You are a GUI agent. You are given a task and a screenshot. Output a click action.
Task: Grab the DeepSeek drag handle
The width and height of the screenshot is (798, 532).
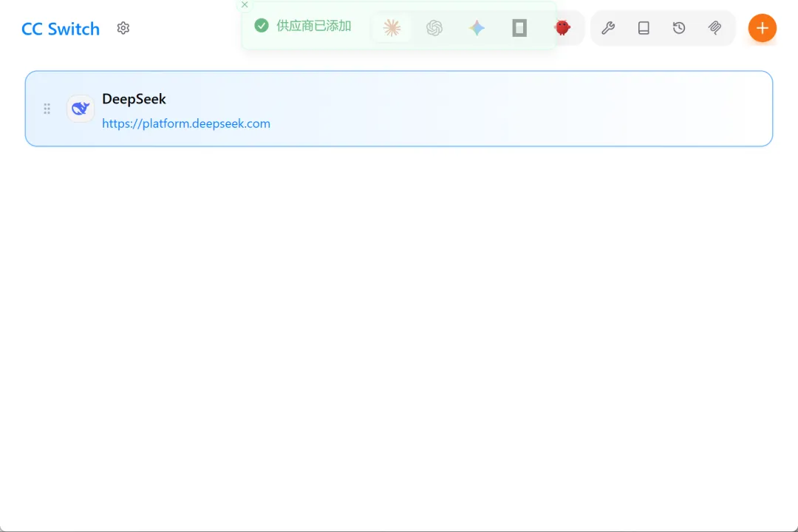(47, 109)
